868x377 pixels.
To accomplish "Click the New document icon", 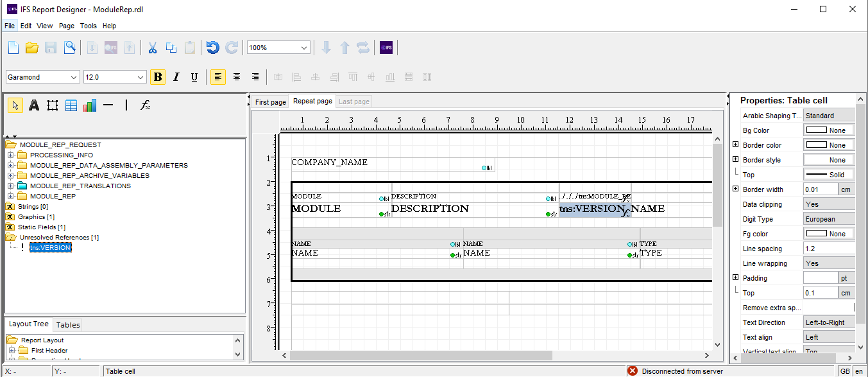I will tap(13, 48).
